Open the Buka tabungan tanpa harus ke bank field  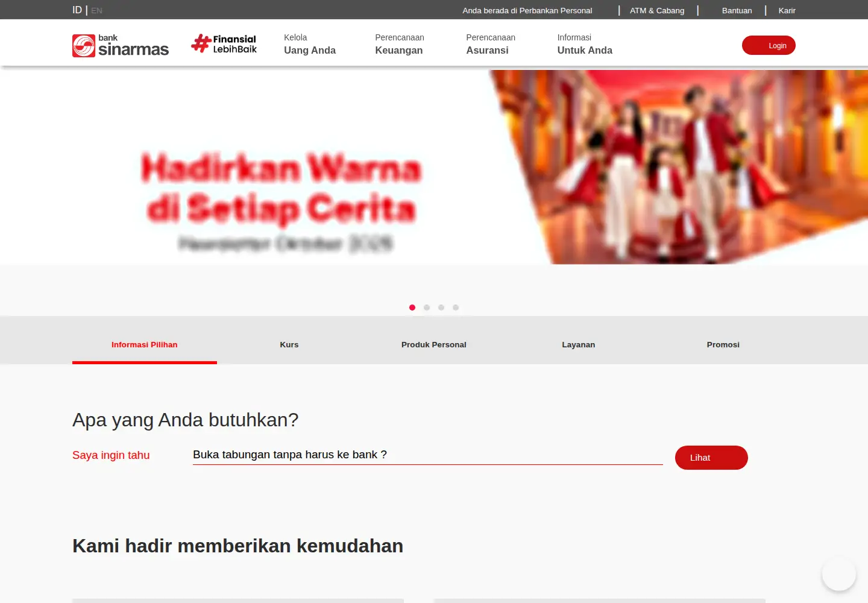(428, 455)
